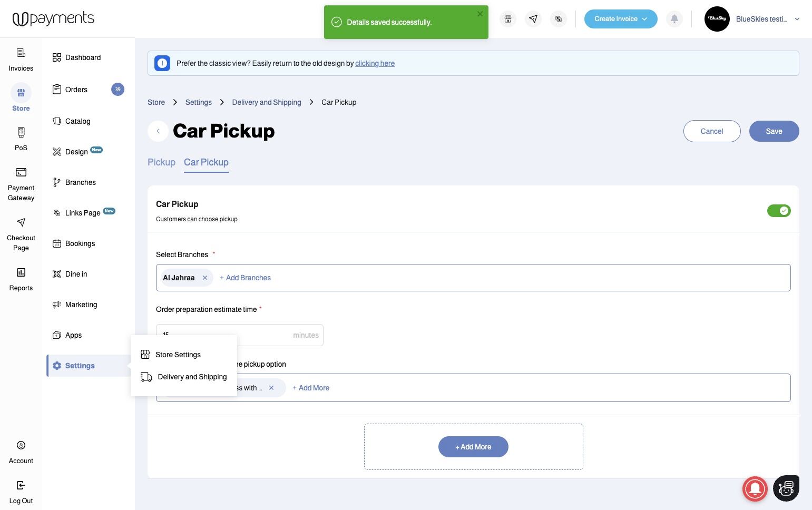Toggle the Car Pickup enable switch
This screenshot has width=812, height=510.
point(778,211)
